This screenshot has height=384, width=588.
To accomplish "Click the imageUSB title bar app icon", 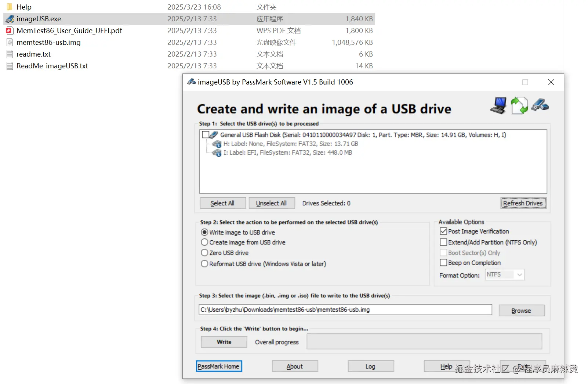I will tap(191, 82).
